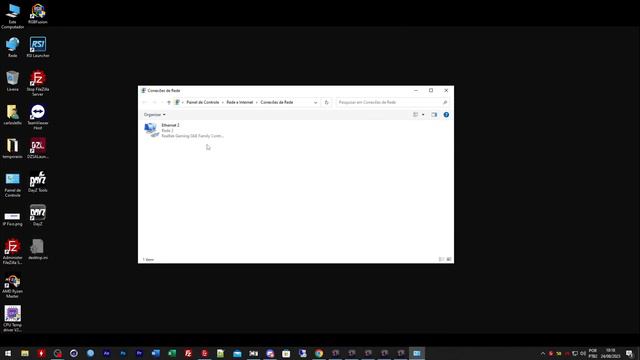Show hidden system tray icons
The height and width of the screenshot is (360, 640).
point(543,353)
